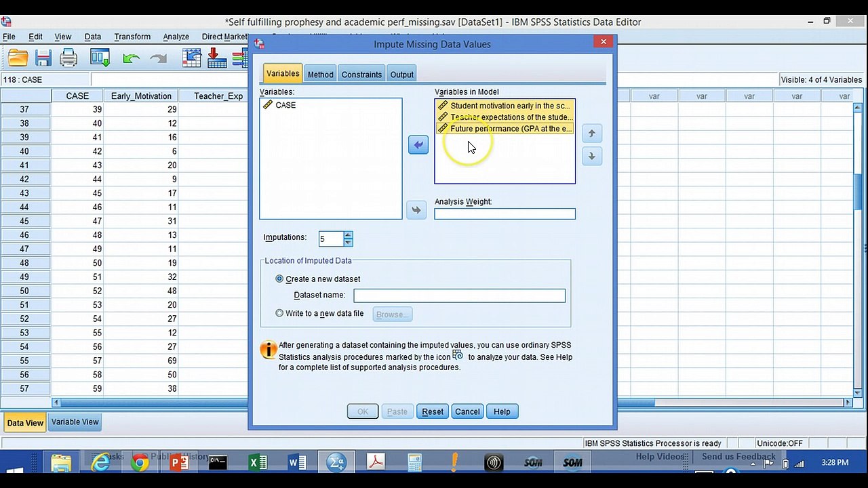Switch to the Variables tab

pos(283,74)
